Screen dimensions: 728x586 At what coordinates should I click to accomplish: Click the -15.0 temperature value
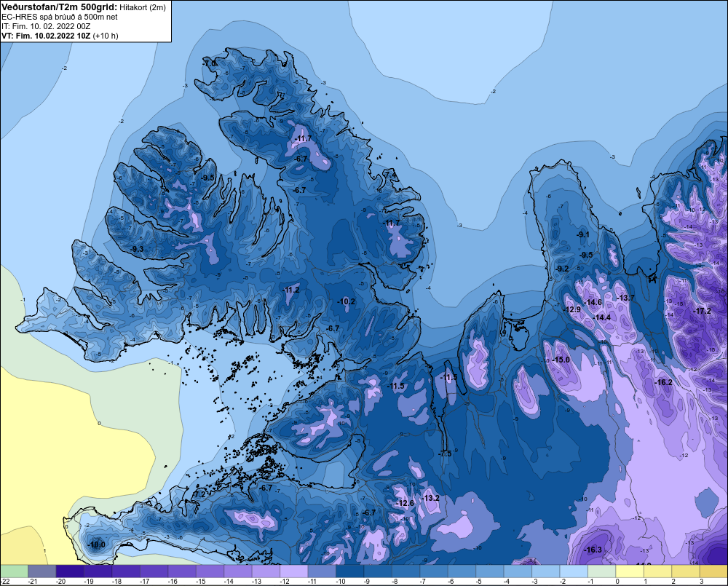click(x=561, y=360)
